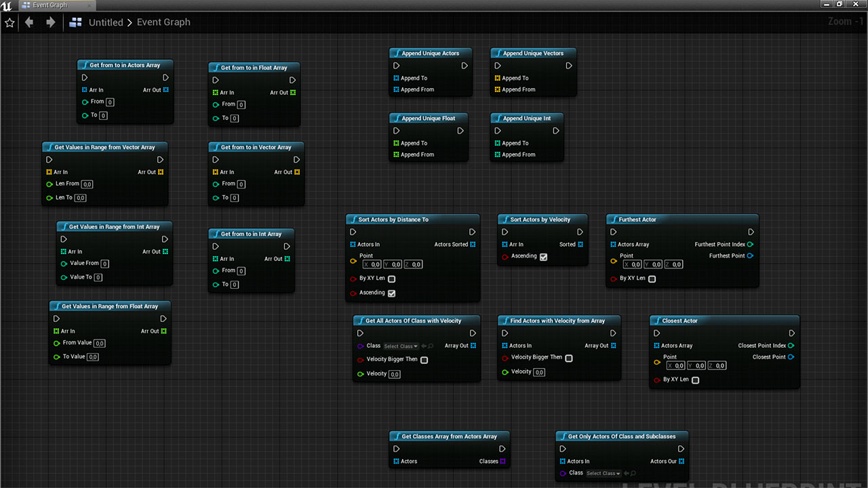Viewport: 868px width, 488px height.
Task: Click Arr Out pin of Get from to in Actors Array
Action: tap(165, 89)
